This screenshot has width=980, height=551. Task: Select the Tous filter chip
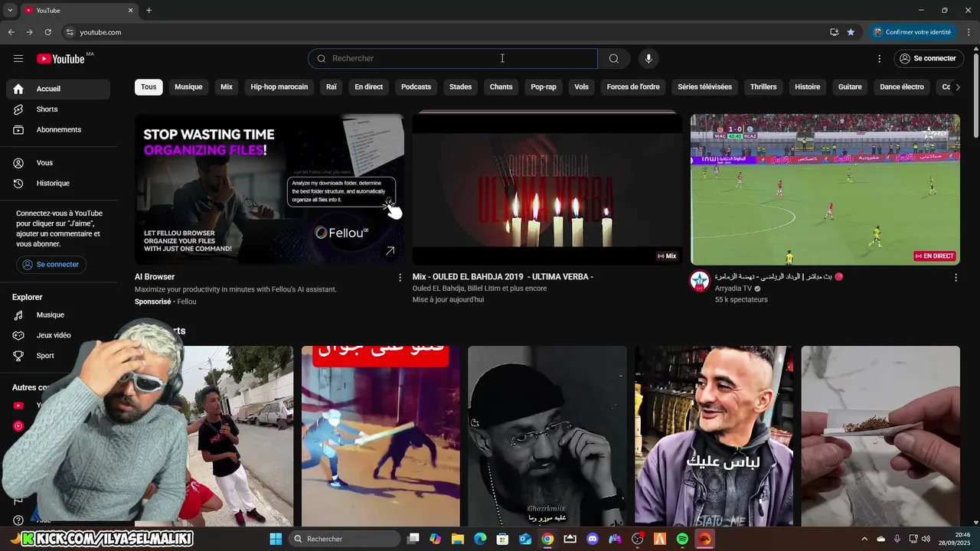(149, 87)
